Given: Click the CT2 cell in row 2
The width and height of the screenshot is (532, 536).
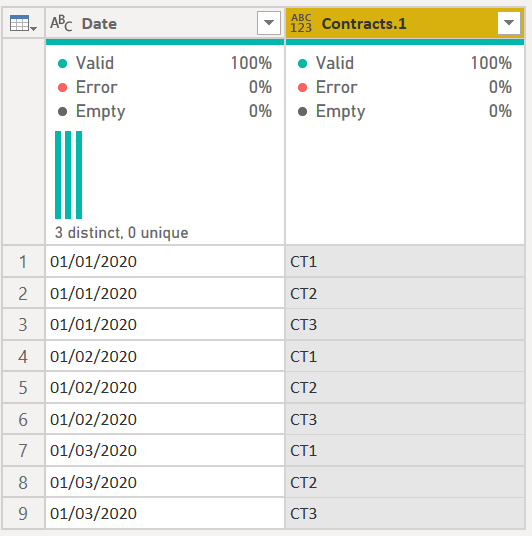Looking at the screenshot, I should tap(405, 293).
